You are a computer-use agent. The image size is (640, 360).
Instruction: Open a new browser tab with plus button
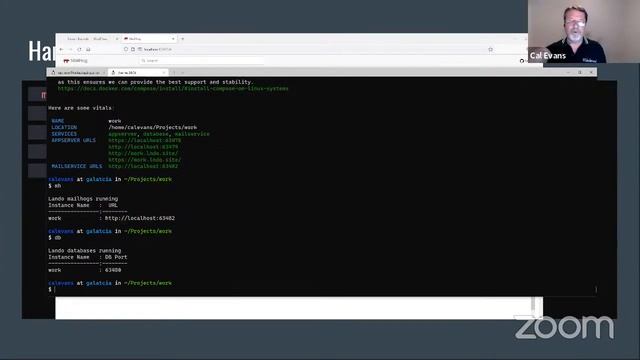[x=182, y=39]
